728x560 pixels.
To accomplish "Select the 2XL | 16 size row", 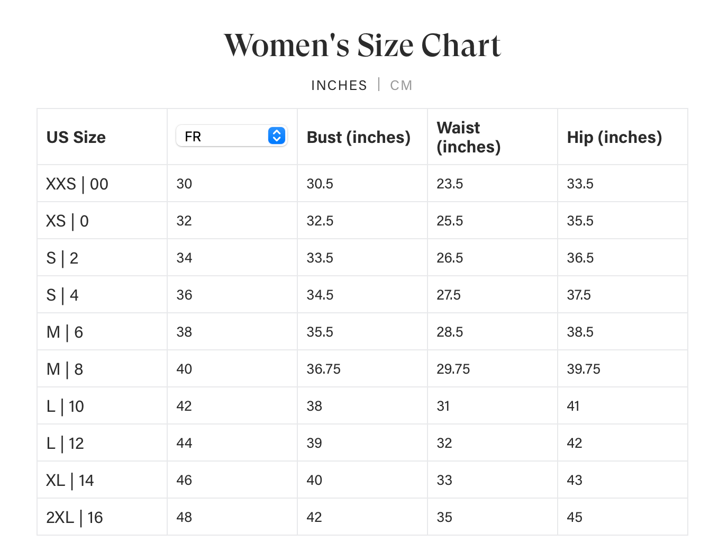I will click(75, 517).
